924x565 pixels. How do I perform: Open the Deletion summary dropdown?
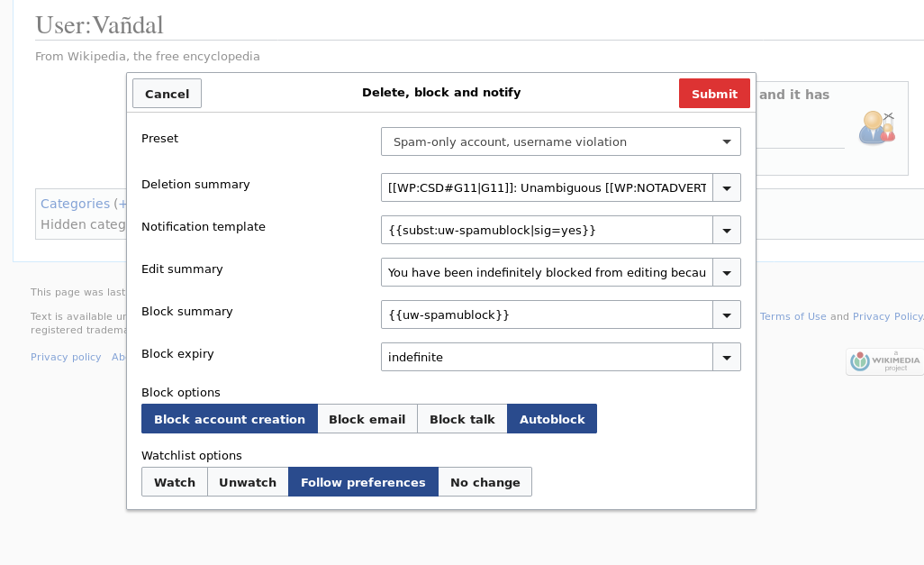726,187
